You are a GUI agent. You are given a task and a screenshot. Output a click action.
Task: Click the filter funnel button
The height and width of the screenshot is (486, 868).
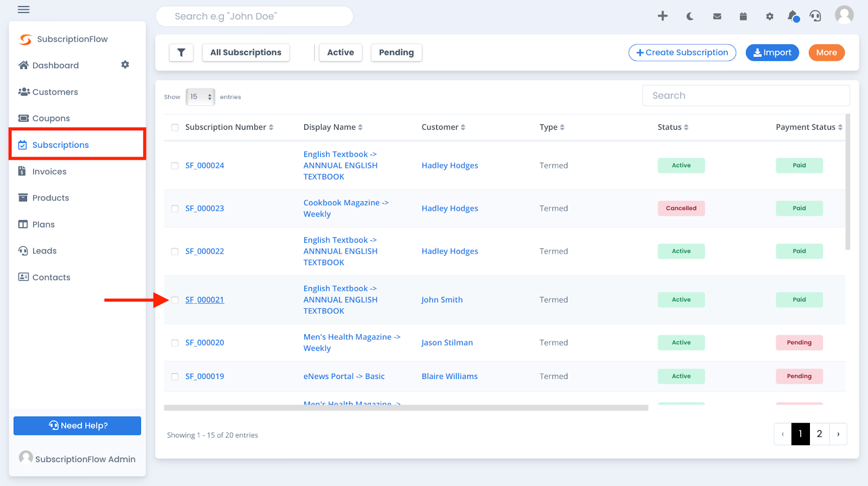(x=181, y=53)
